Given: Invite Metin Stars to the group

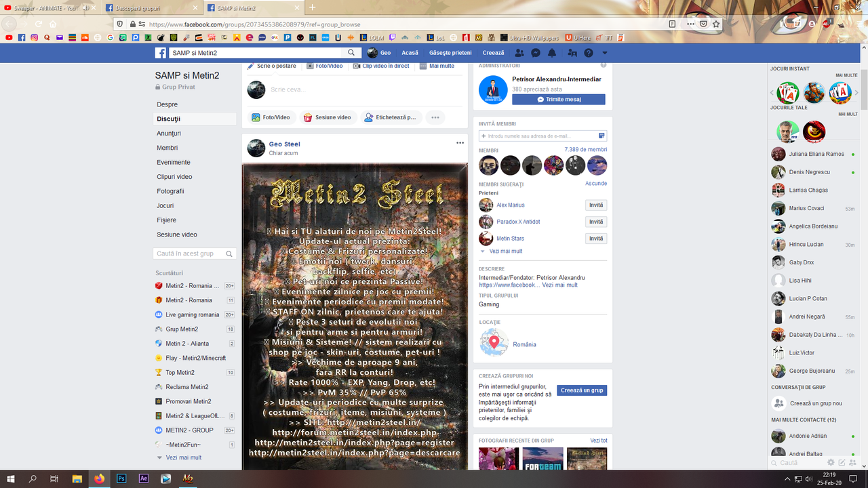Looking at the screenshot, I should 596,239.
